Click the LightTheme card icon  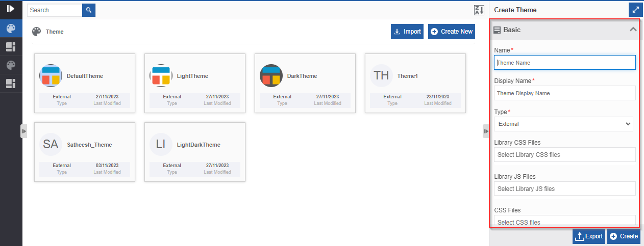[x=161, y=76]
